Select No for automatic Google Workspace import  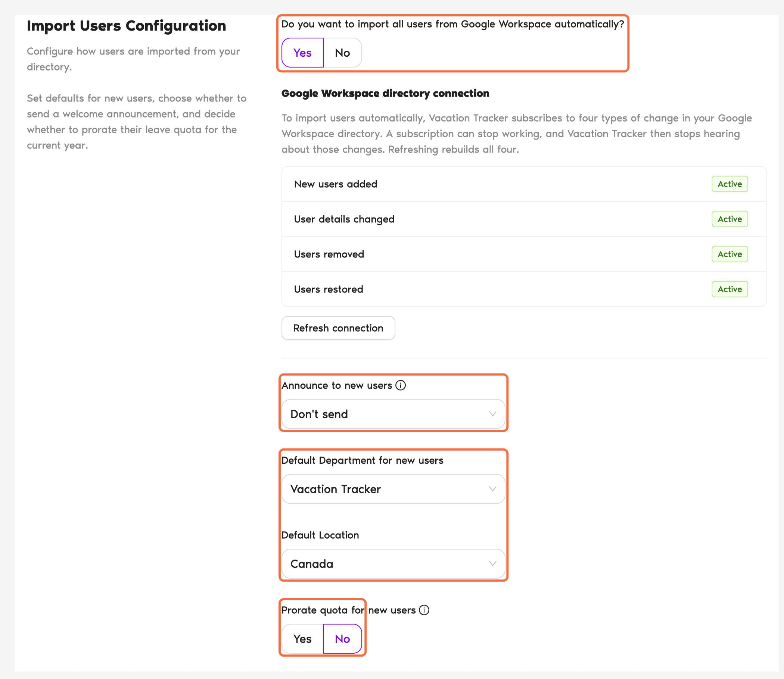coord(342,53)
